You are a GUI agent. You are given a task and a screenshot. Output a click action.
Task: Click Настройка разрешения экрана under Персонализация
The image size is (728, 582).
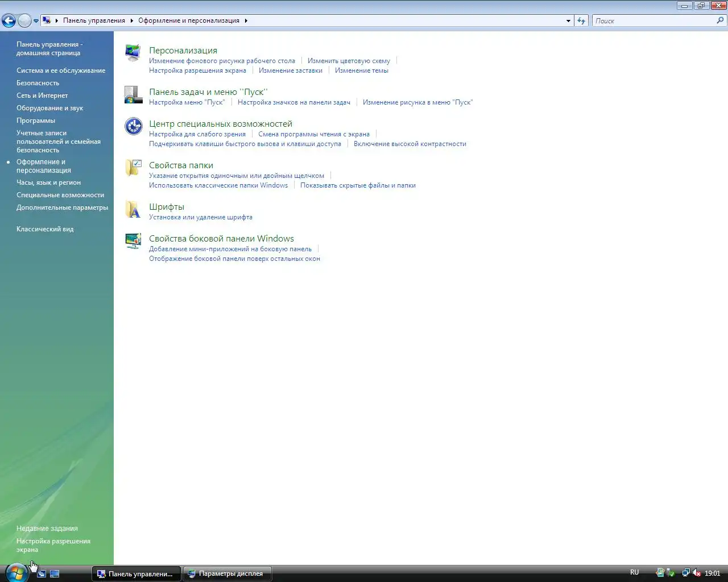(197, 70)
